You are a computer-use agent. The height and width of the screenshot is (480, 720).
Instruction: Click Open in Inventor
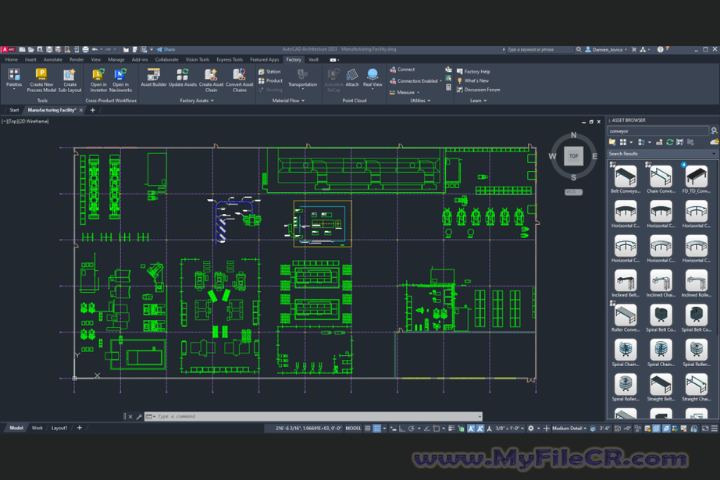[x=98, y=80]
